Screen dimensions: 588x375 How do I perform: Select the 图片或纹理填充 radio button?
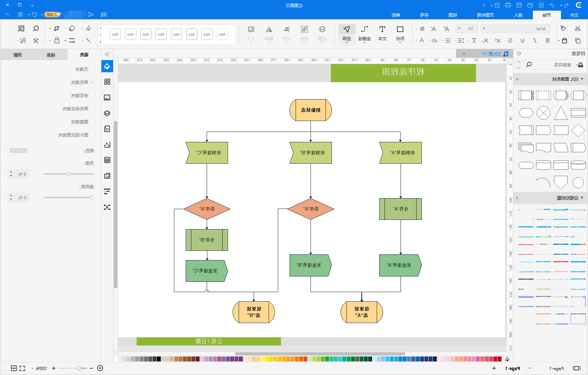point(92,135)
